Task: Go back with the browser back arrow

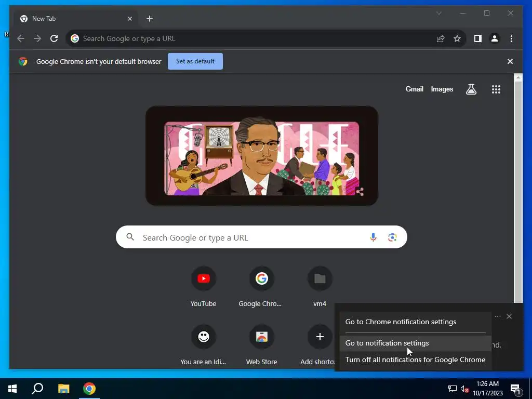Action: coord(21,38)
